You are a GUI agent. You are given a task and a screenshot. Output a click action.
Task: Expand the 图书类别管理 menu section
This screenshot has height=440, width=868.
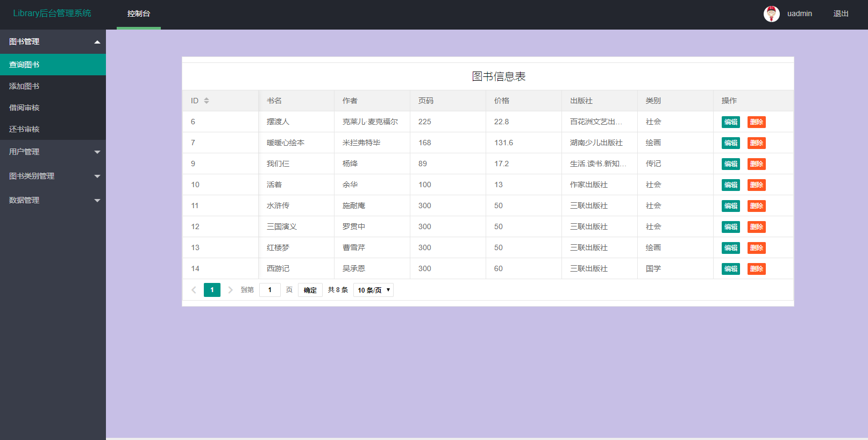[53, 176]
